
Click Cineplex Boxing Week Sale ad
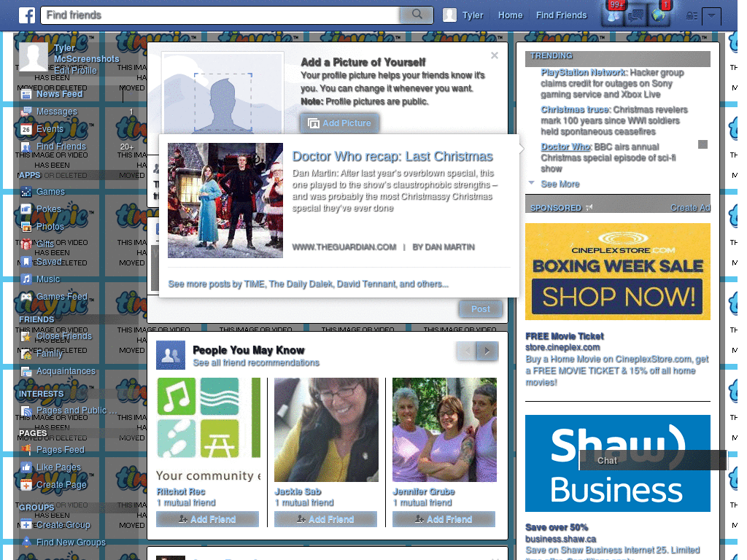[x=618, y=272]
